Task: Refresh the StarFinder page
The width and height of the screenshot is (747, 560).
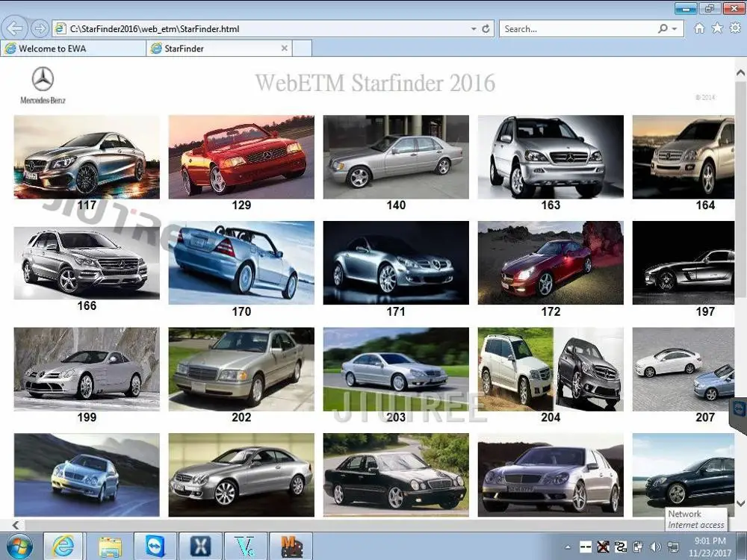Action: coord(486,29)
